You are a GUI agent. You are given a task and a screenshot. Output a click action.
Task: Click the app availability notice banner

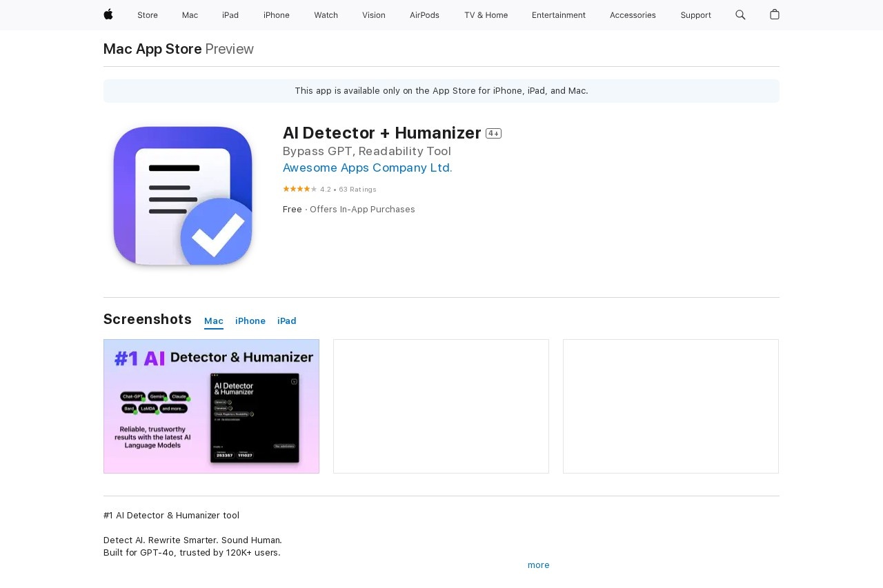[441, 91]
